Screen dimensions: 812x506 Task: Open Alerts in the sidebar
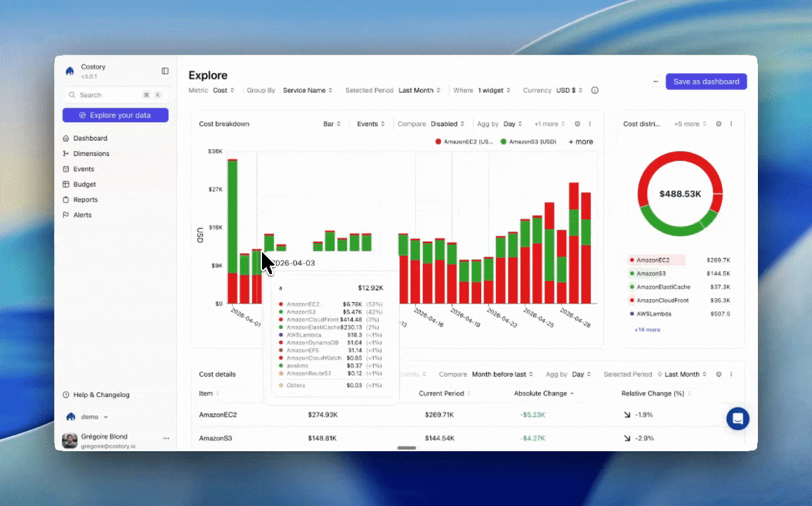82,215
